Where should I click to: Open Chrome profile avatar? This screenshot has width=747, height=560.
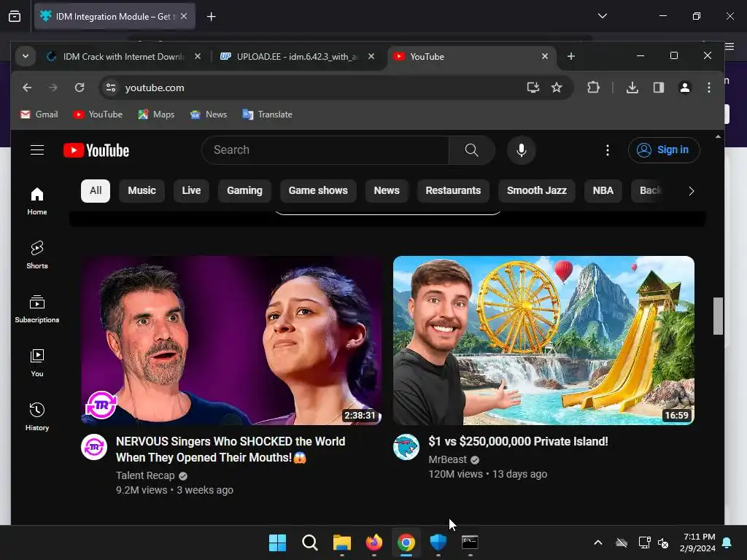(x=684, y=87)
